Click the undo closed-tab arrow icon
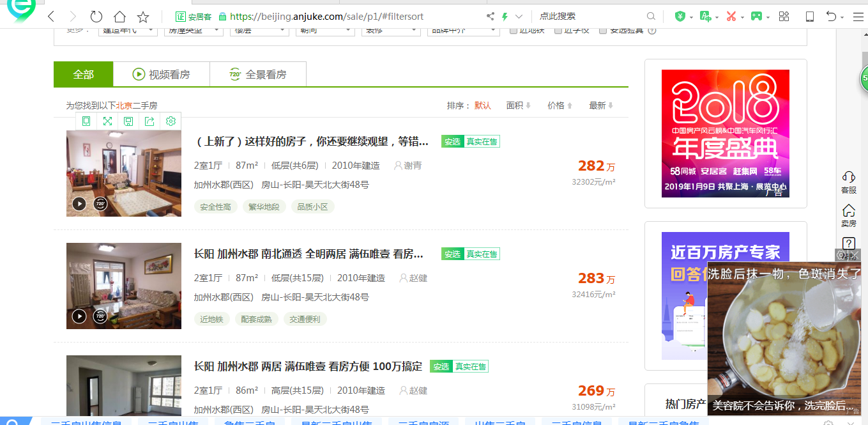The image size is (868, 425). (832, 17)
